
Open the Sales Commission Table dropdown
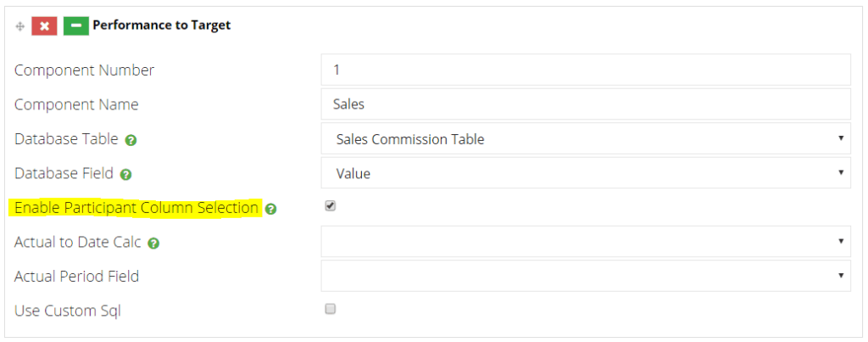pyautogui.click(x=586, y=138)
